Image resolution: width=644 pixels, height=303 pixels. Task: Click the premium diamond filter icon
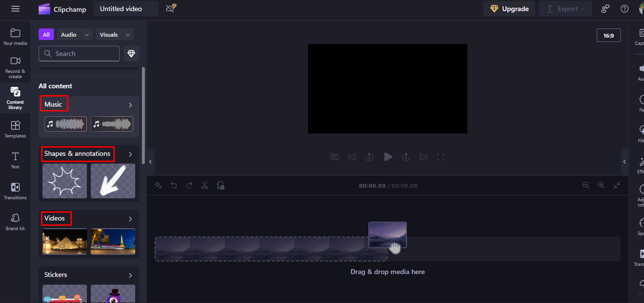point(131,53)
